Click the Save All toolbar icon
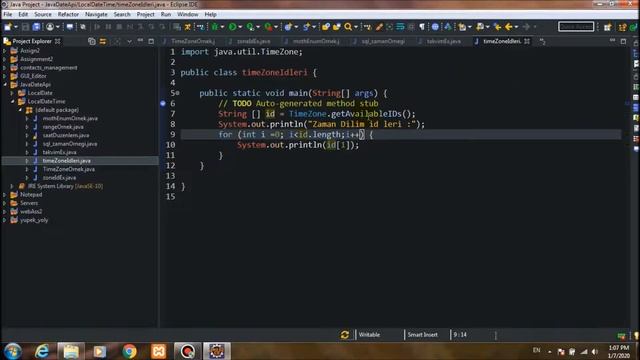Screen dimensions: 640x360 pos(36,27)
